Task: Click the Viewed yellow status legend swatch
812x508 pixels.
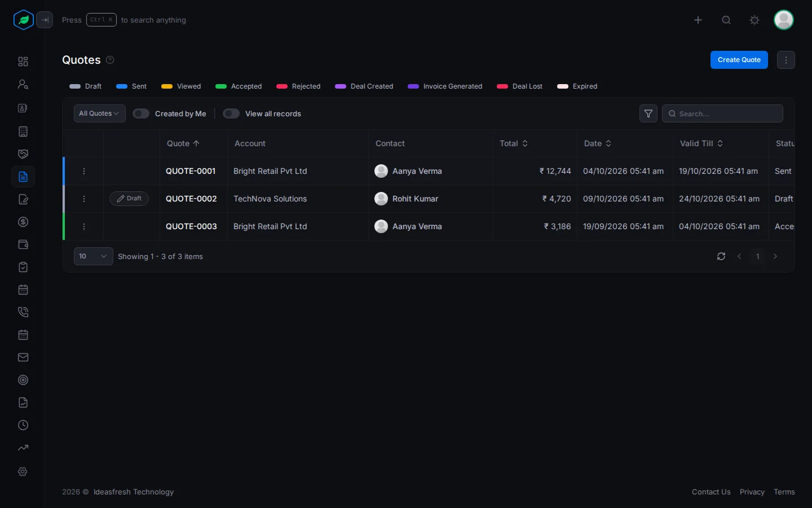Action: (x=167, y=86)
